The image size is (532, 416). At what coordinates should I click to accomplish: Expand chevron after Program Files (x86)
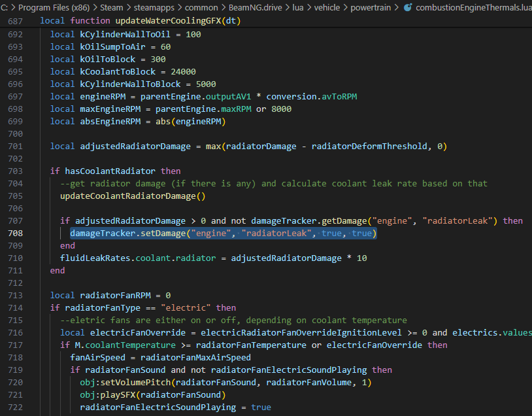click(95, 7)
